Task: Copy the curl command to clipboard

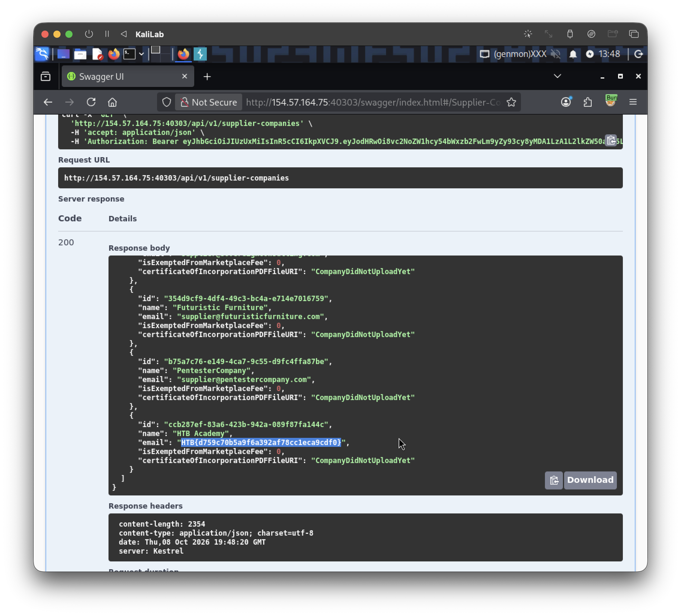Action: click(611, 140)
